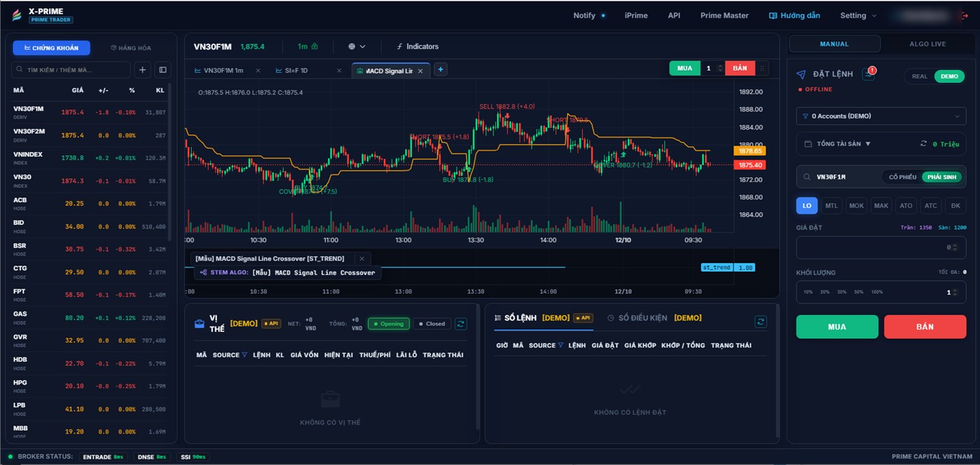This screenshot has height=465, width=980.
Task: Toggle watchlist layout view icon
Action: point(163,70)
